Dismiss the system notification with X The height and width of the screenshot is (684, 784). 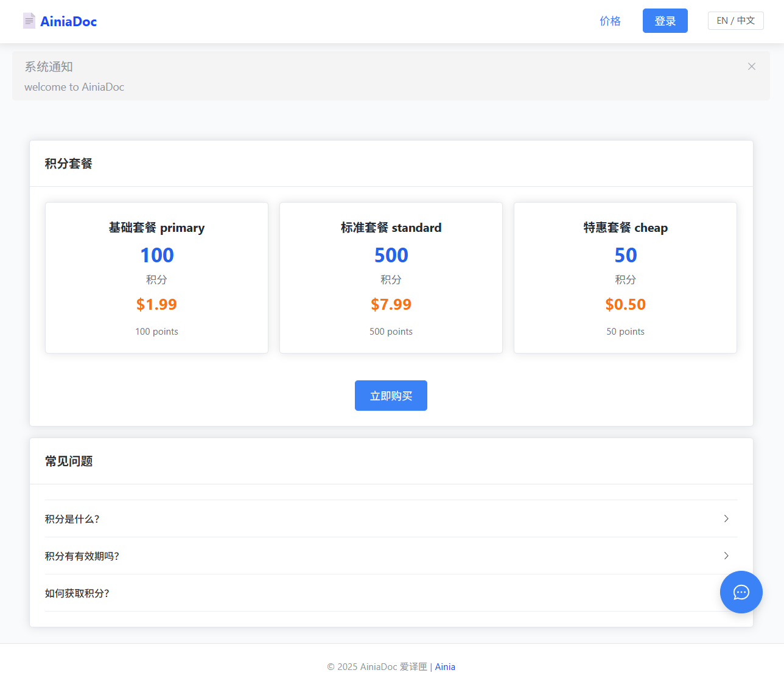(x=752, y=66)
